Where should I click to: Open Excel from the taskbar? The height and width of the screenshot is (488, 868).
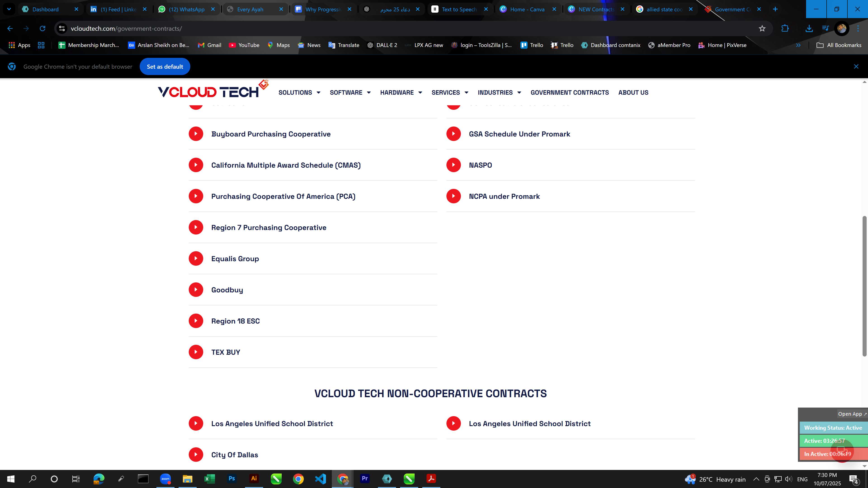pyautogui.click(x=210, y=479)
